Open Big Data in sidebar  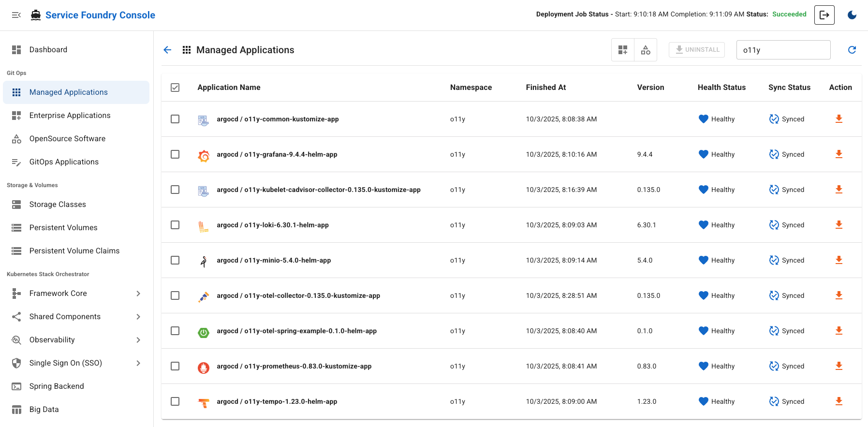click(76, 410)
